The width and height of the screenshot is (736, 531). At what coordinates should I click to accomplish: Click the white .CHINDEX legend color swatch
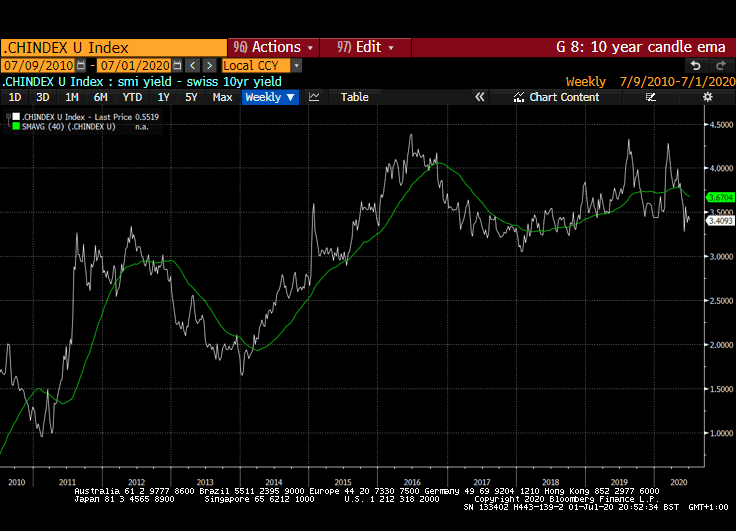(x=16, y=117)
